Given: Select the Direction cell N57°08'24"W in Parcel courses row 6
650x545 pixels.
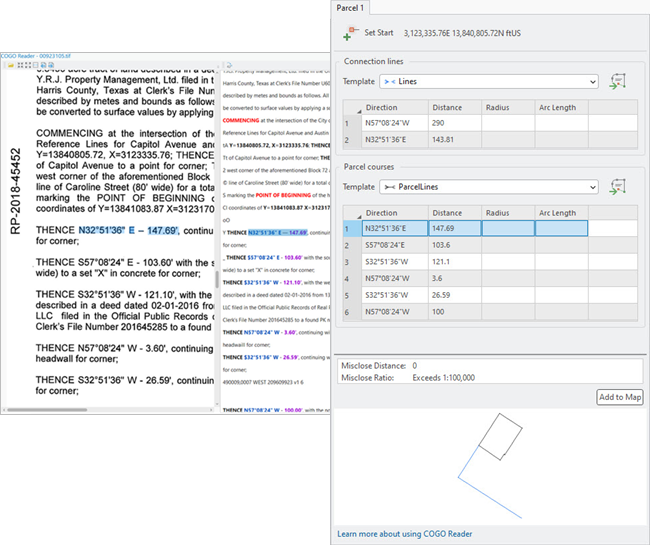Looking at the screenshot, I should pyautogui.click(x=395, y=312).
